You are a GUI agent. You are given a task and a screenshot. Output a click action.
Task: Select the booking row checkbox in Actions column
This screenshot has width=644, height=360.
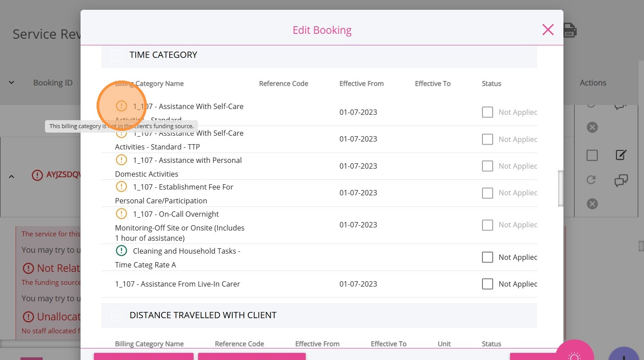click(592, 155)
